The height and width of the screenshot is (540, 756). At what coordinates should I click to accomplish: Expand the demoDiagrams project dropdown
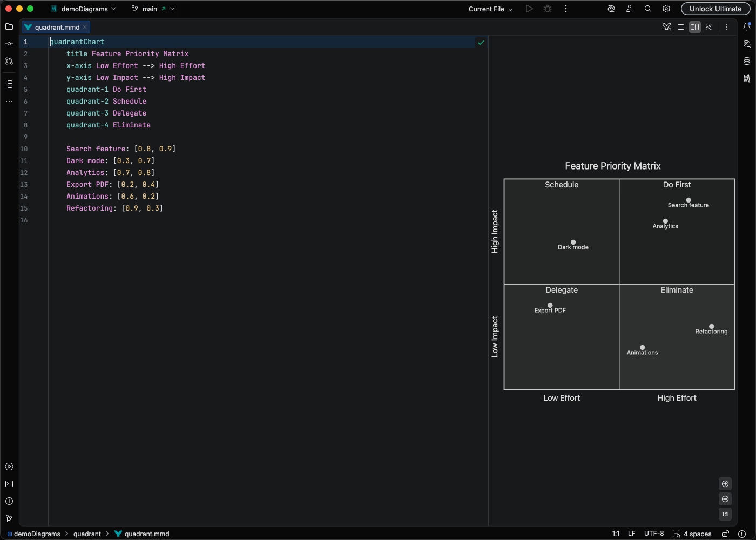(84, 9)
